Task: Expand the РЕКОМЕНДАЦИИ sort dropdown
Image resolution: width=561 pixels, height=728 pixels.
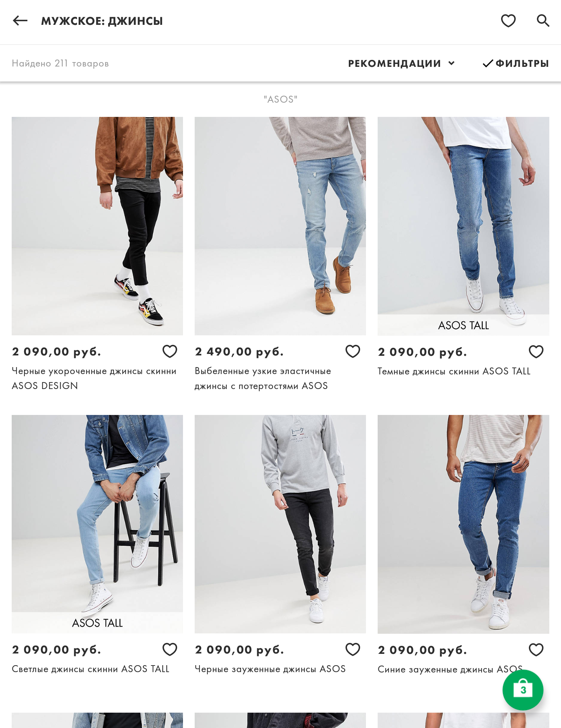Action: [x=401, y=63]
